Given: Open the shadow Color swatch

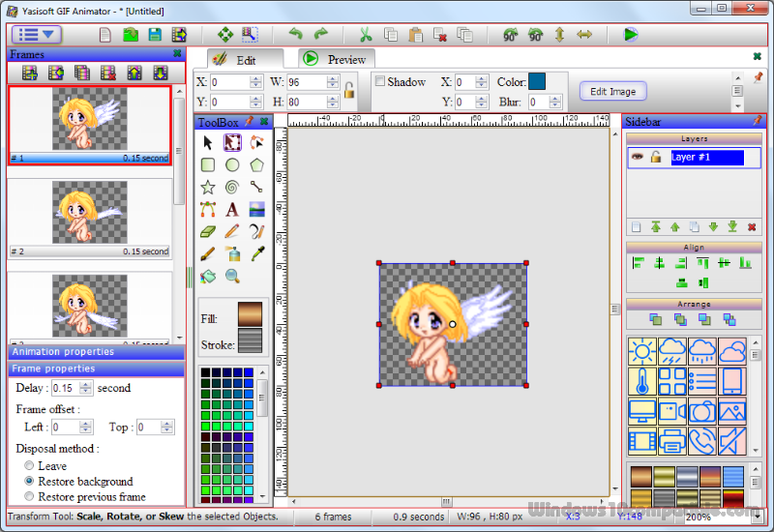Looking at the screenshot, I should [537, 81].
